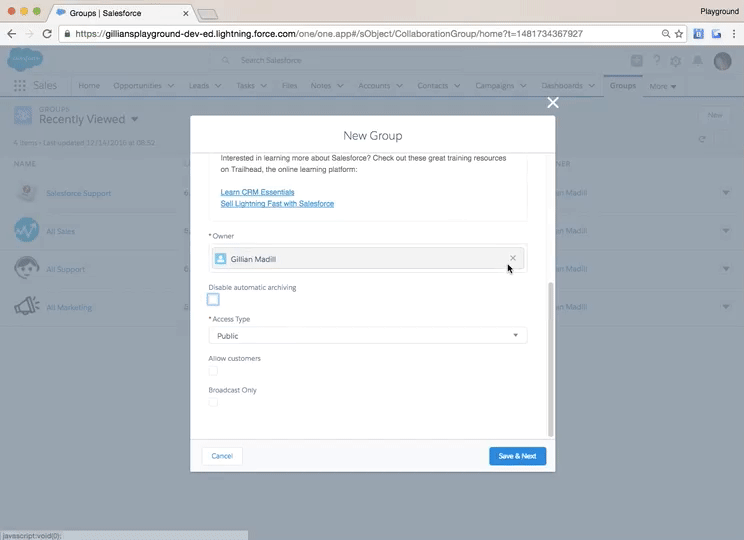Open the All Marketing group
This screenshot has width=744, height=540.
[69, 307]
